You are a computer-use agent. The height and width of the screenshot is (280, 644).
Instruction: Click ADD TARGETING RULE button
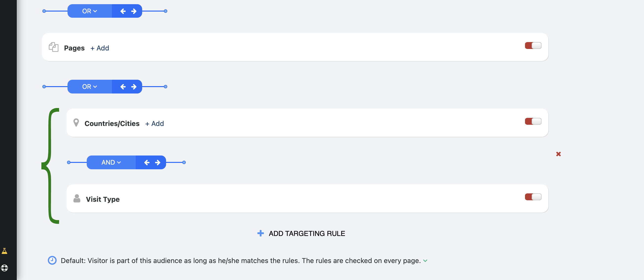click(x=301, y=233)
